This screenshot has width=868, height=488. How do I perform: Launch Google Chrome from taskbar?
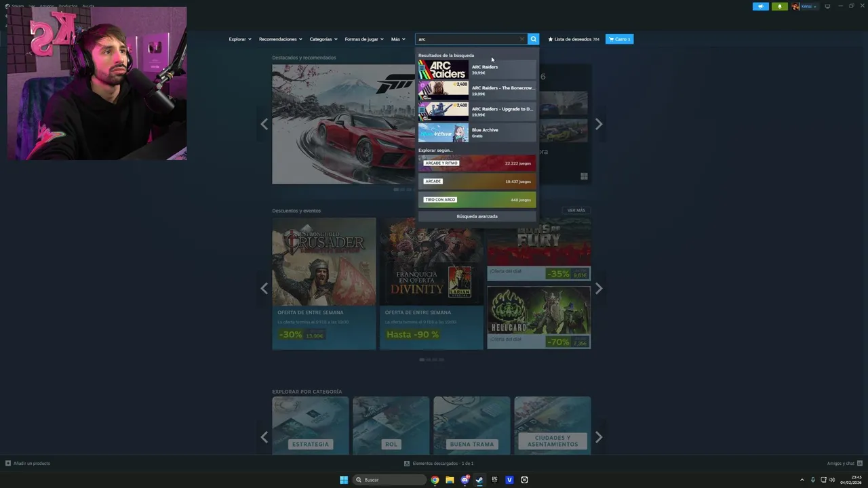(x=435, y=480)
